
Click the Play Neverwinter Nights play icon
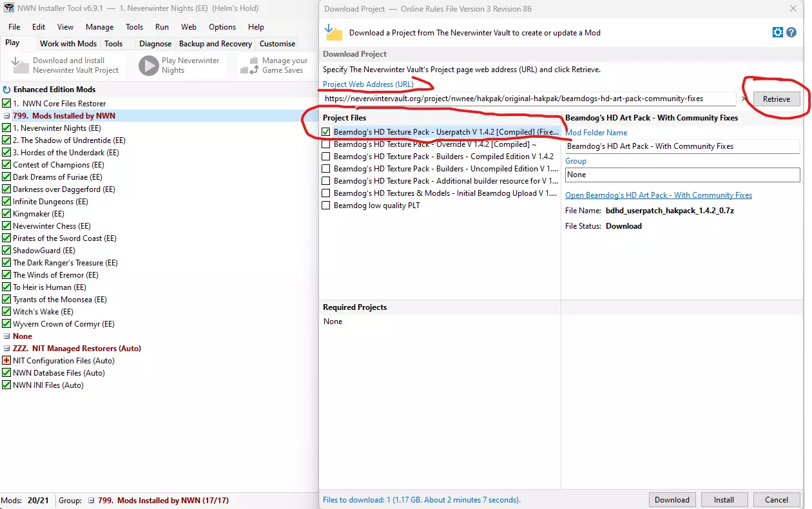click(149, 65)
